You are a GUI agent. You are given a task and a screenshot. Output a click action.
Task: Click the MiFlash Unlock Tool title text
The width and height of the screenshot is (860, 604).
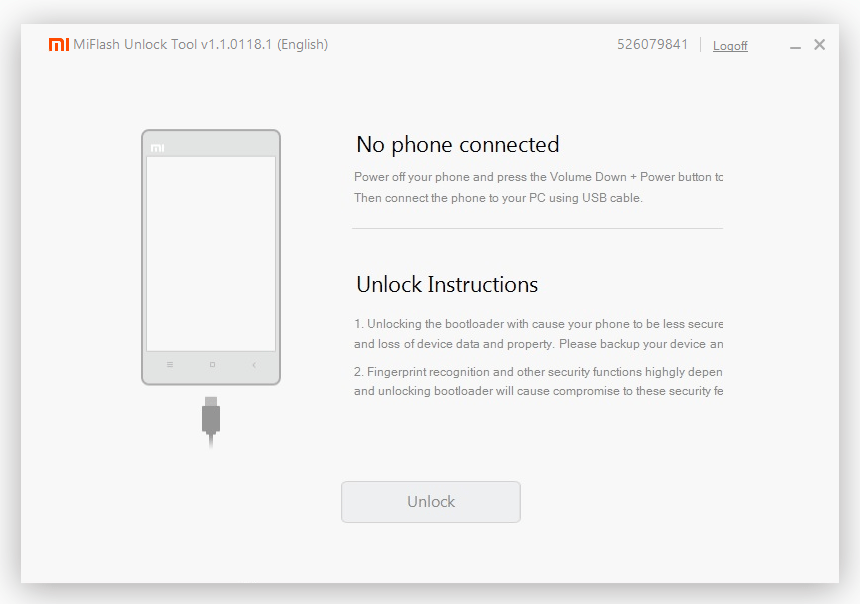point(201,44)
